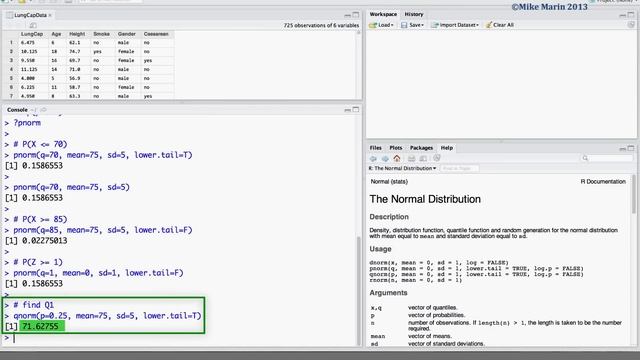
Task: Go forward in the Help pane
Action: (385, 159)
